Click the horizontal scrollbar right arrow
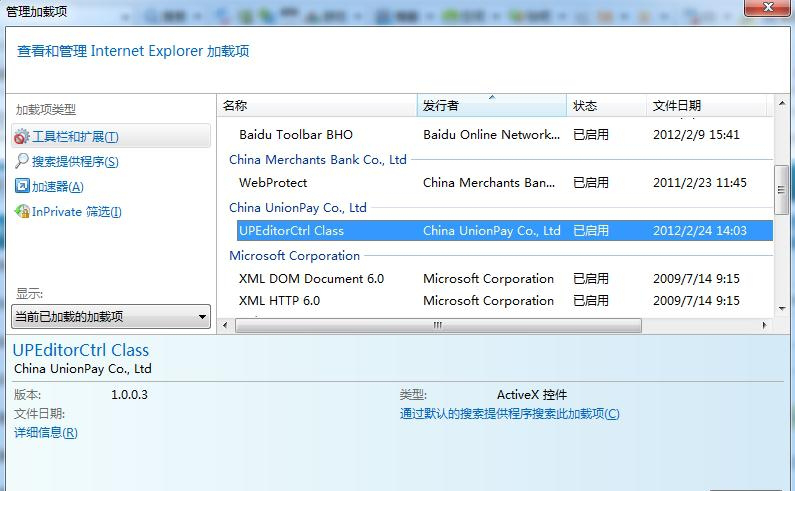795x510 pixels. tap(764, 325)
